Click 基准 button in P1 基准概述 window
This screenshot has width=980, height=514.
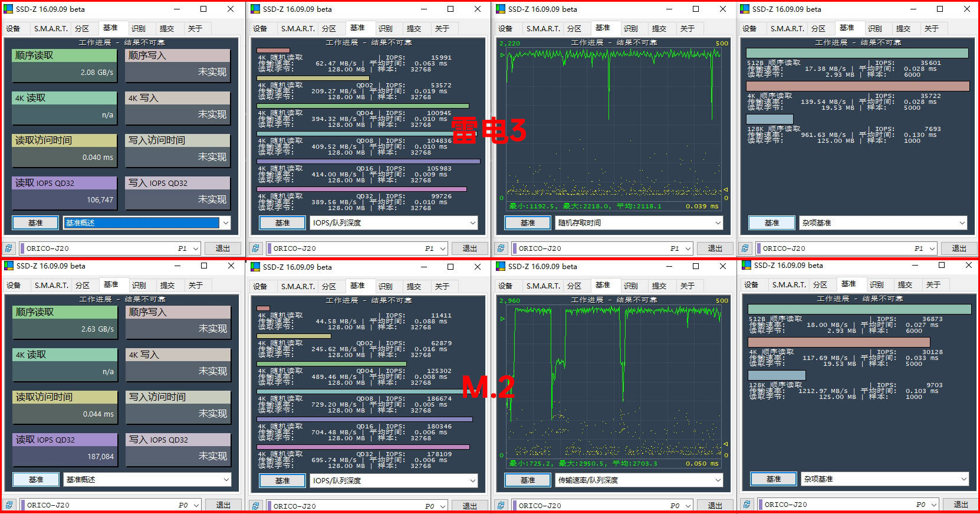coord(35,222)
